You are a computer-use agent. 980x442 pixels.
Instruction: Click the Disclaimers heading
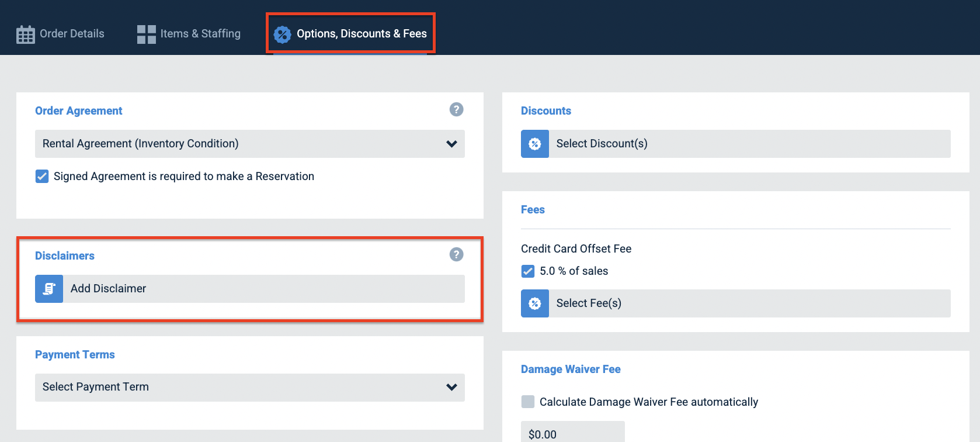tap(65, 255)
